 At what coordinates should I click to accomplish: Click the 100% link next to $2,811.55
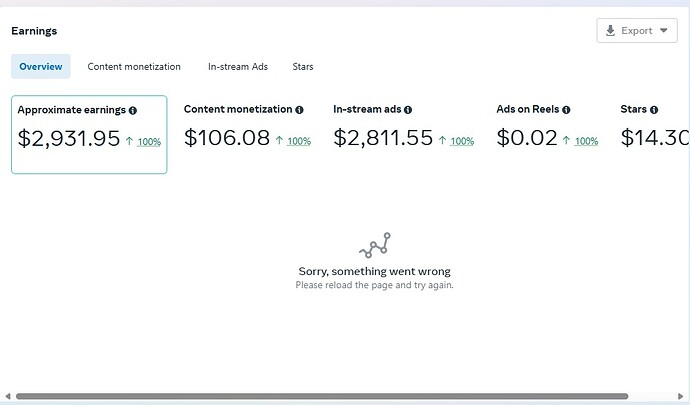462,141
